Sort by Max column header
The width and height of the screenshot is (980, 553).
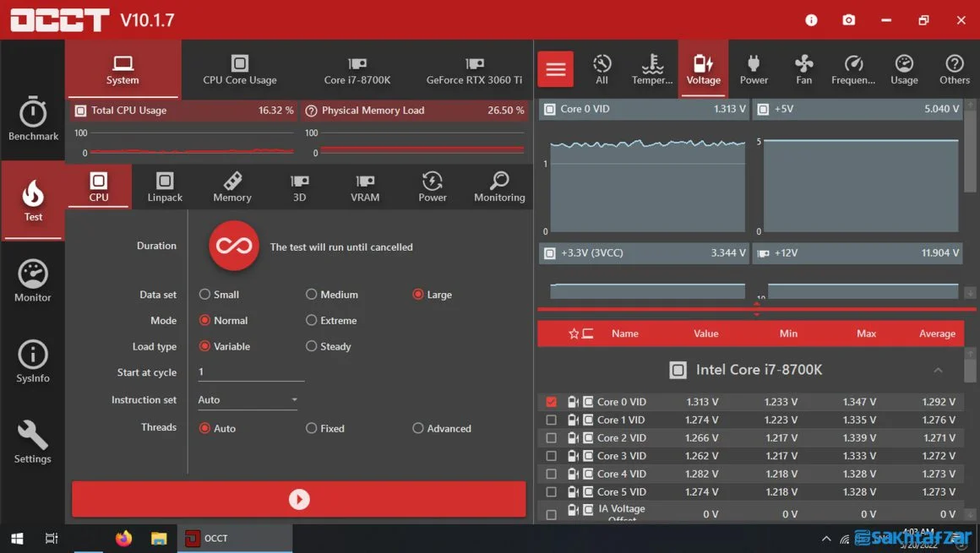(866, 333)
